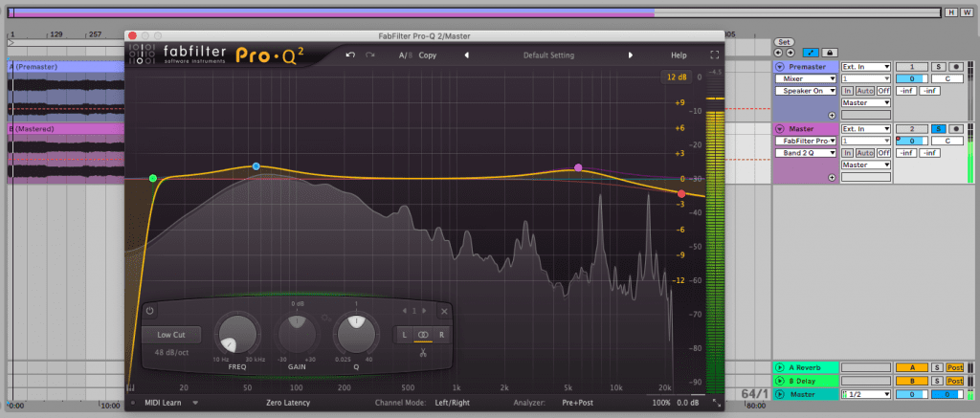
Task: Click the lock envelopes icon
Action: (x=829, y=53)
